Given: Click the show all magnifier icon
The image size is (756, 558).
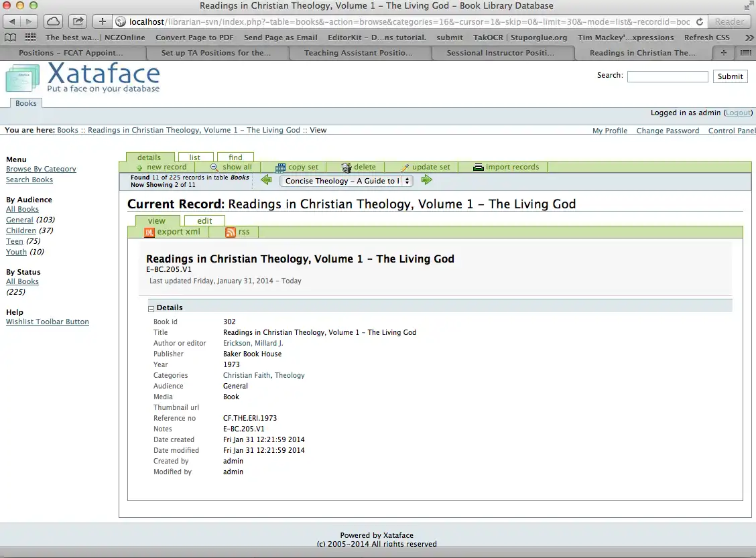Looking at the screenshot, I should 214,167.
